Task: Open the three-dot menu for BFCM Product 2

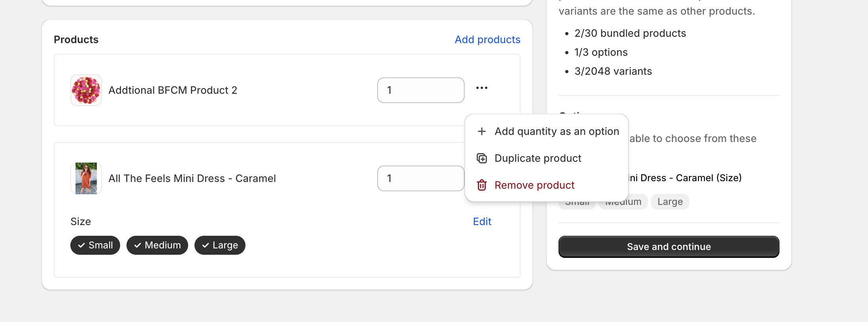Action: (481, 88)
